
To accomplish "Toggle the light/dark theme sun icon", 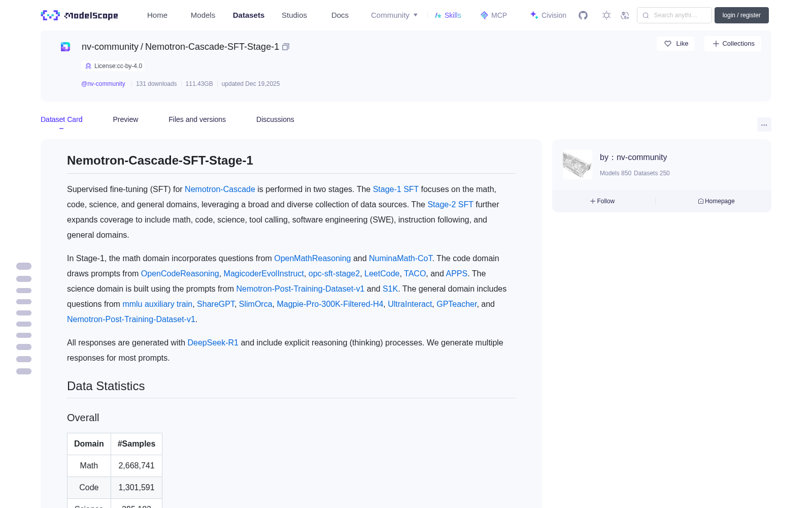I will pos(606,15).
